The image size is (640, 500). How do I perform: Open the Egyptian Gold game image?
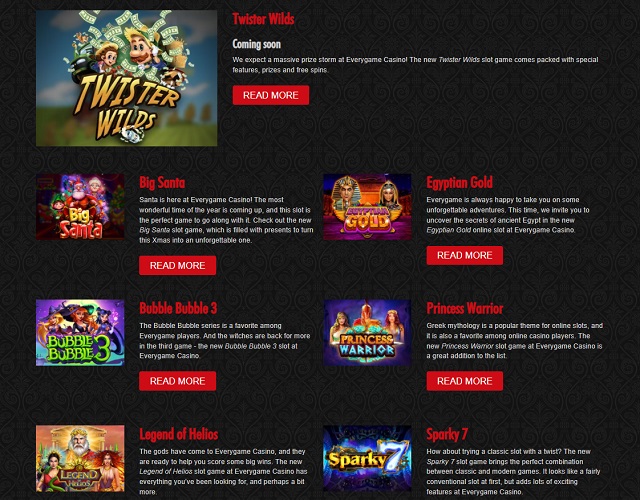point(367,207)
